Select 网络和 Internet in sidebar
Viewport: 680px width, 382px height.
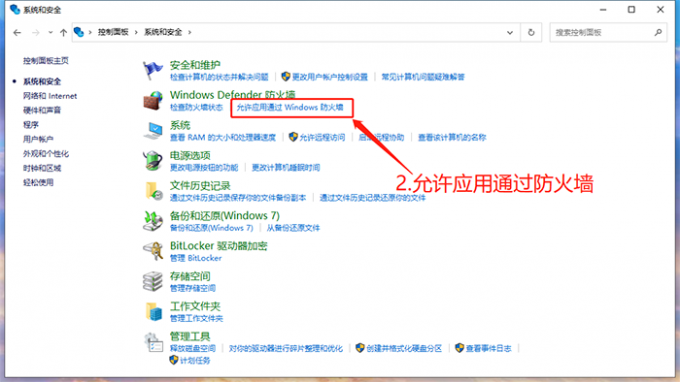(x=50, y=96)
